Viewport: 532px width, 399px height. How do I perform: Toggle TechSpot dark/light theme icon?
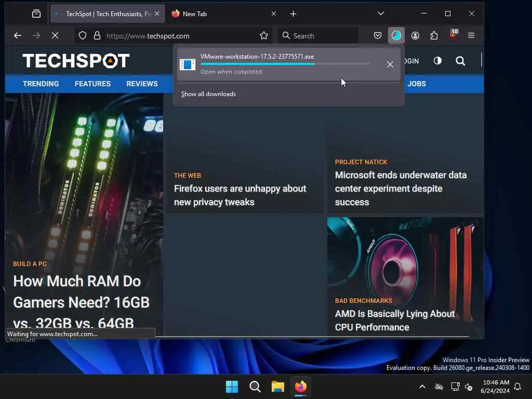point(437,61)
